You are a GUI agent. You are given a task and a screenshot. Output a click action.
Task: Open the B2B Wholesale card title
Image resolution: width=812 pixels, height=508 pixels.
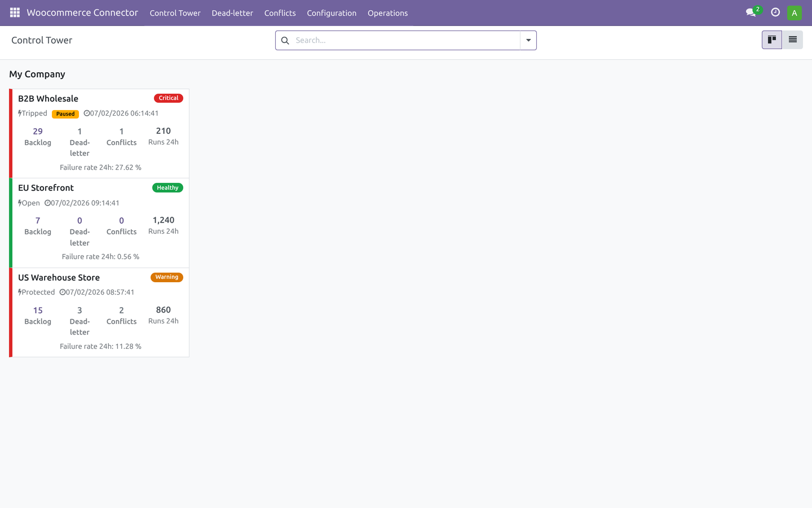(x=48, y=99)
